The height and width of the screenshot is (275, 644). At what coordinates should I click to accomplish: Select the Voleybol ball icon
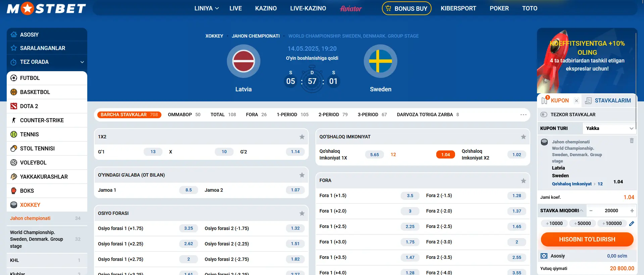click(x=14, y=163)
